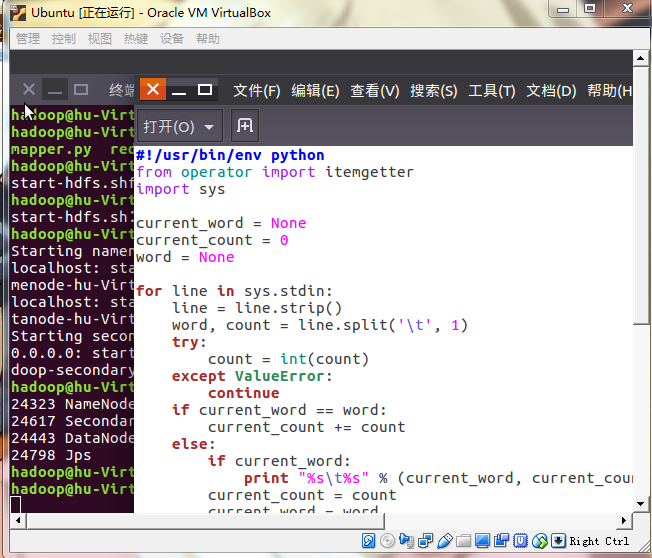The height and width of the screenshot is (558, 652).
Task: Open the VirtualBox 设备 menu
Action: [172, 39]
